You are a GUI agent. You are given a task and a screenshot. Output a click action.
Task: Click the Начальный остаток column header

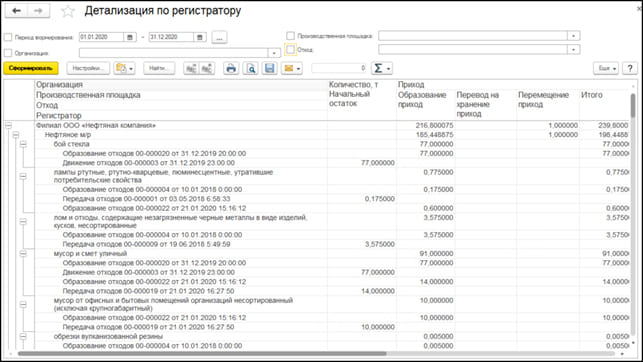point(349,99)
